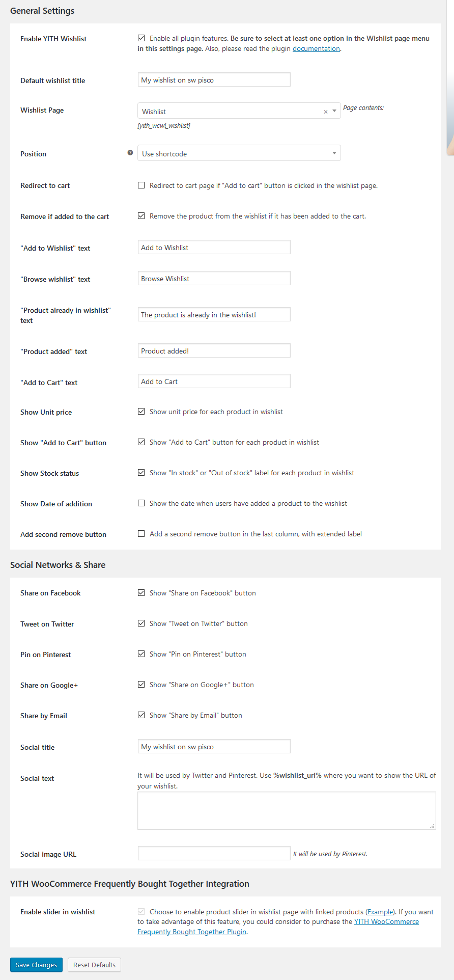
Task: Enable Show Date of addition checkbox
Action: pos(141,503)
